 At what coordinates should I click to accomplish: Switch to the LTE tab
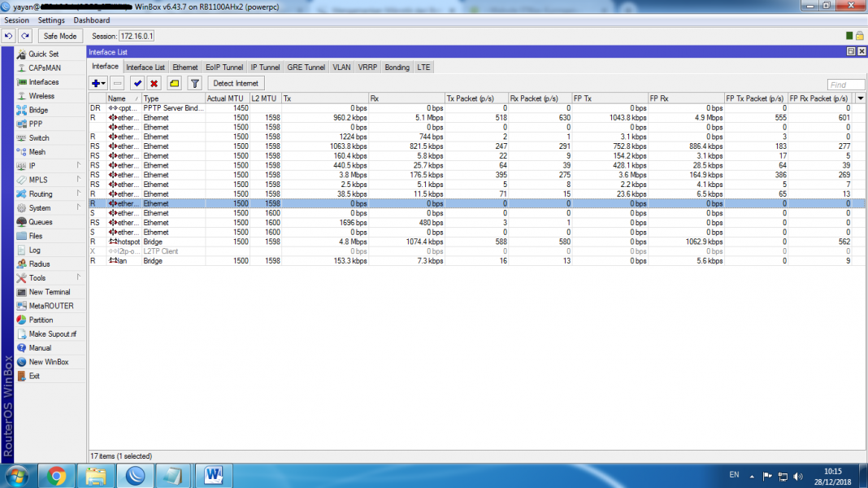(423, 67)
